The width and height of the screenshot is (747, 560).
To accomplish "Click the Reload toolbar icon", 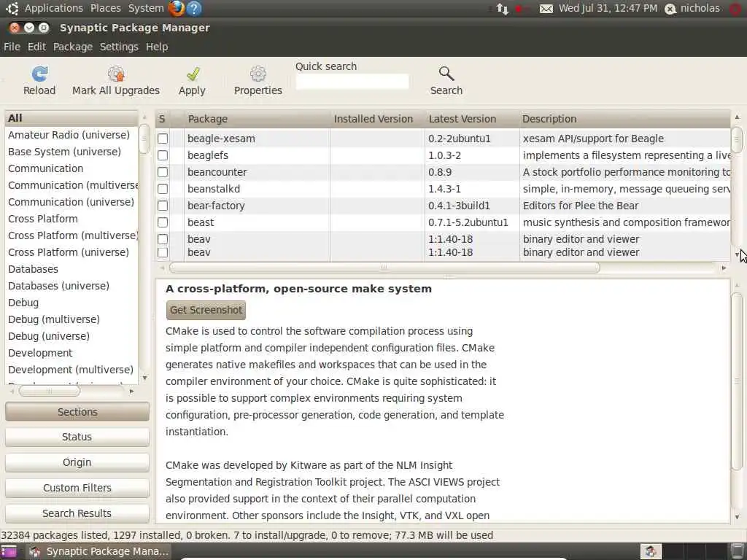I will click(x=39, y=74).
